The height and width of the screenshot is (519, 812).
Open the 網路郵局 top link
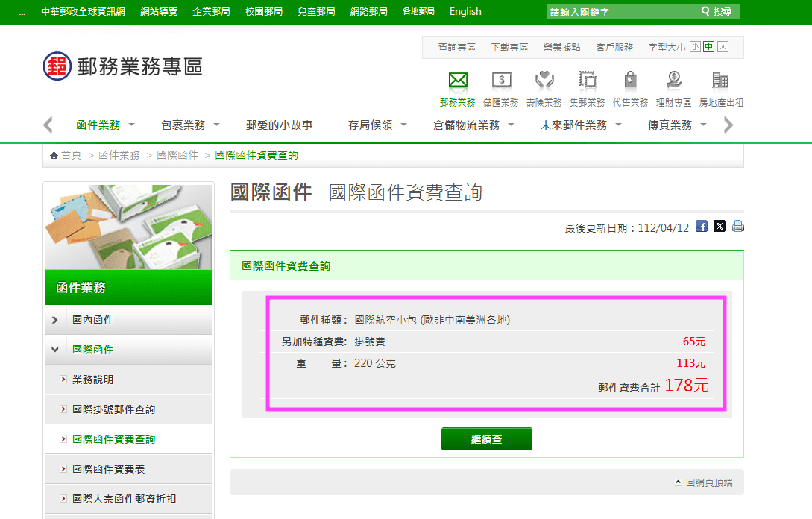[x=368, y=11]
